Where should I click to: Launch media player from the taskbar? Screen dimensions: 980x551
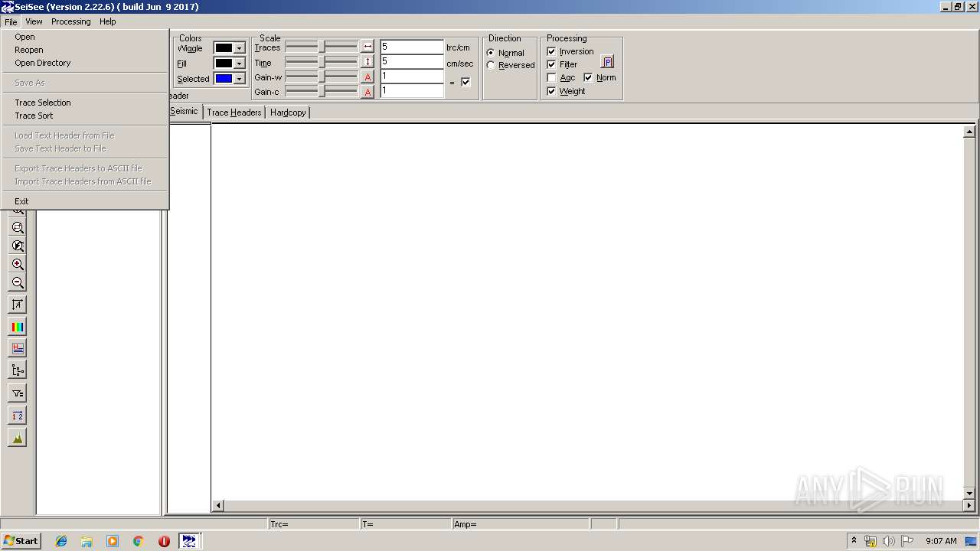113,541
